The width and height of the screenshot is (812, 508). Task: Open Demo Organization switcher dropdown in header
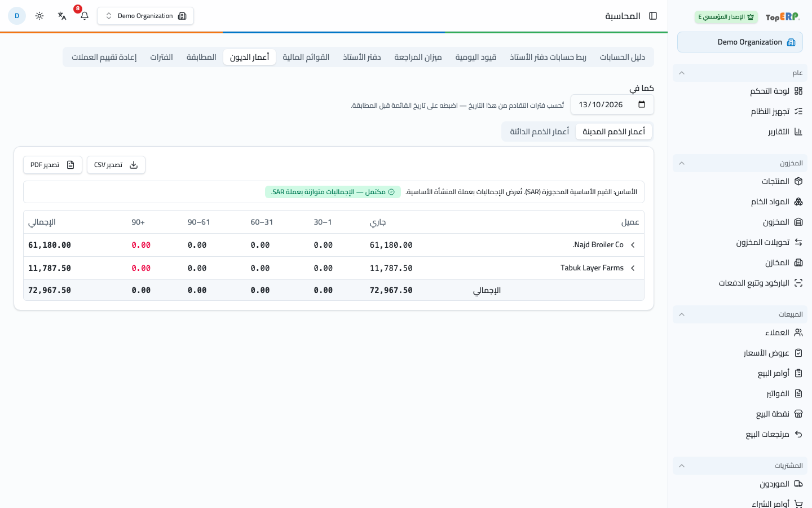click(x=145, y=16)
